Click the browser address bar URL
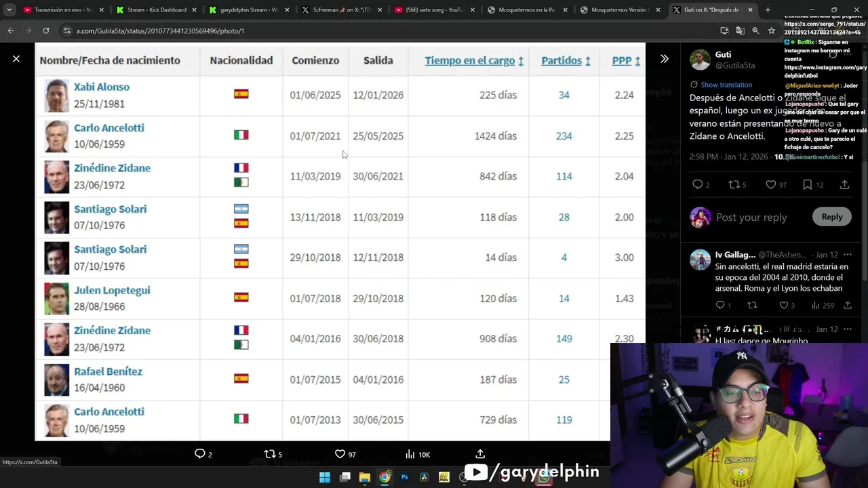This screenshot has width=868, height=488. pos(160,30)
